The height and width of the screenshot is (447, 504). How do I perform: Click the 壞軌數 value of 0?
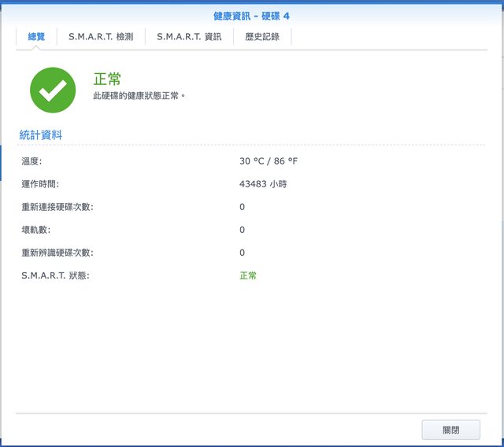(x=242, y=229)
